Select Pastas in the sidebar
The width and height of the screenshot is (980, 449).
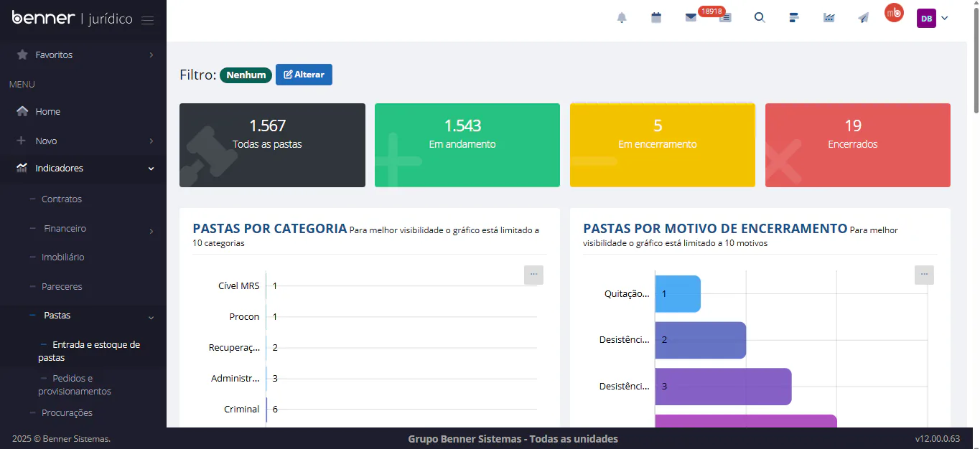point(57,315)
